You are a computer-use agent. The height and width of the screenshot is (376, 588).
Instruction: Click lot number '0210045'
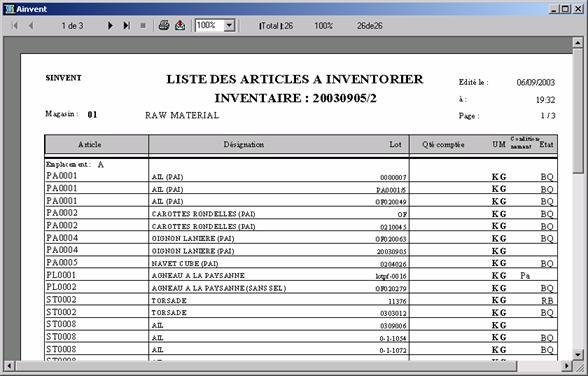(x=393, y=227)
